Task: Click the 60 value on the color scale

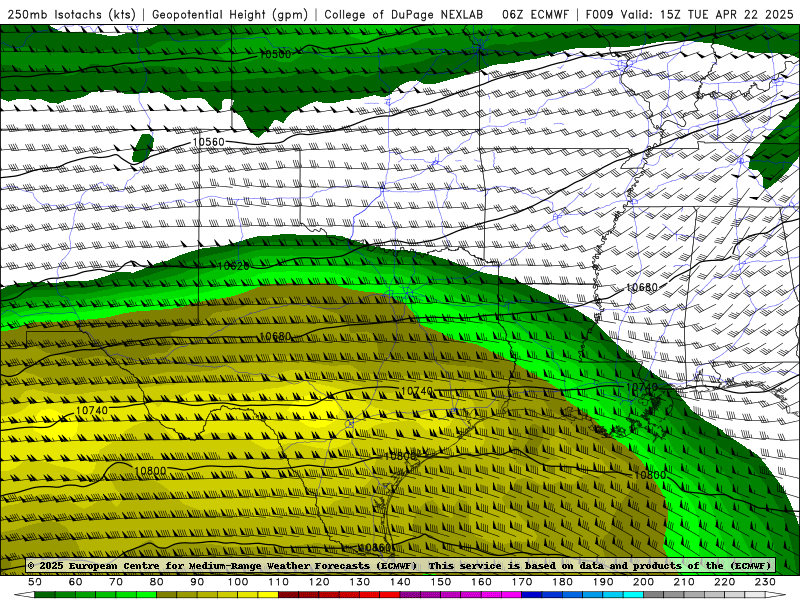Action: (x=75, y=582)
